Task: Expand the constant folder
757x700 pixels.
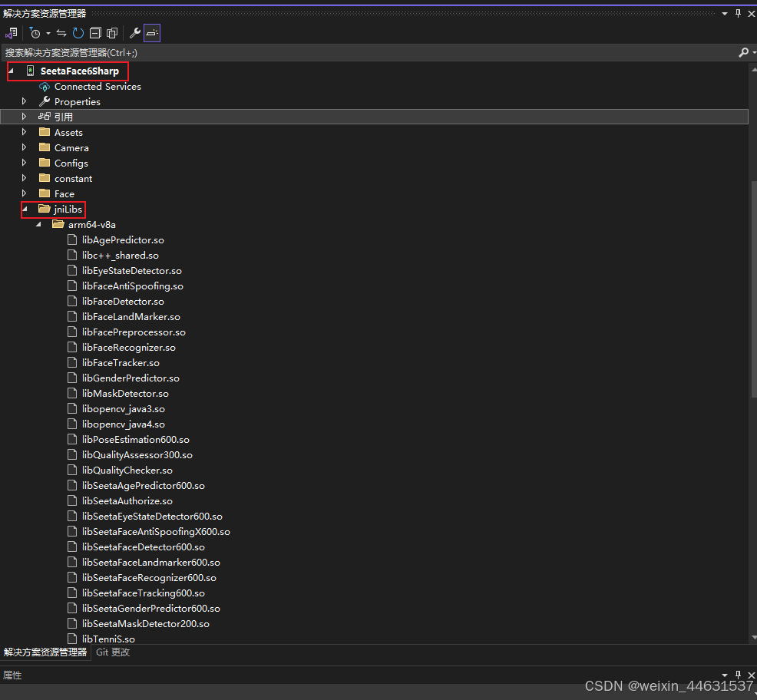Action: click(x=24, y=178)
